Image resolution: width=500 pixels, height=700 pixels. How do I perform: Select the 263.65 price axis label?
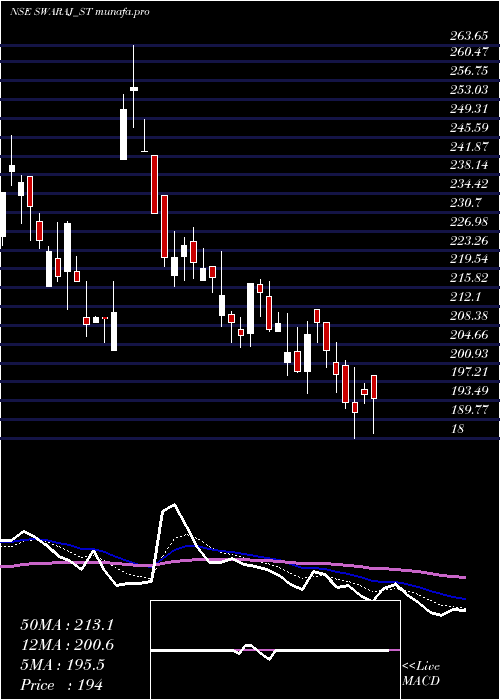tap(469, 36)
